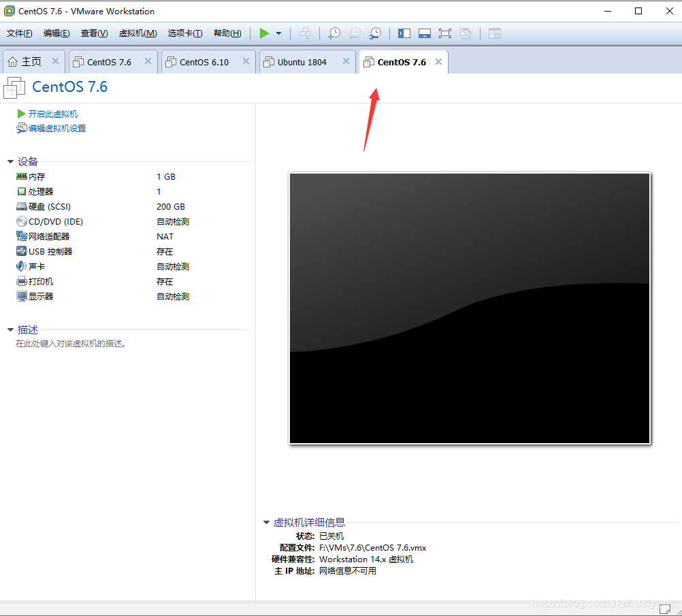
Task: Open the 帮助(H) menu
Action: tap(227, 33)
